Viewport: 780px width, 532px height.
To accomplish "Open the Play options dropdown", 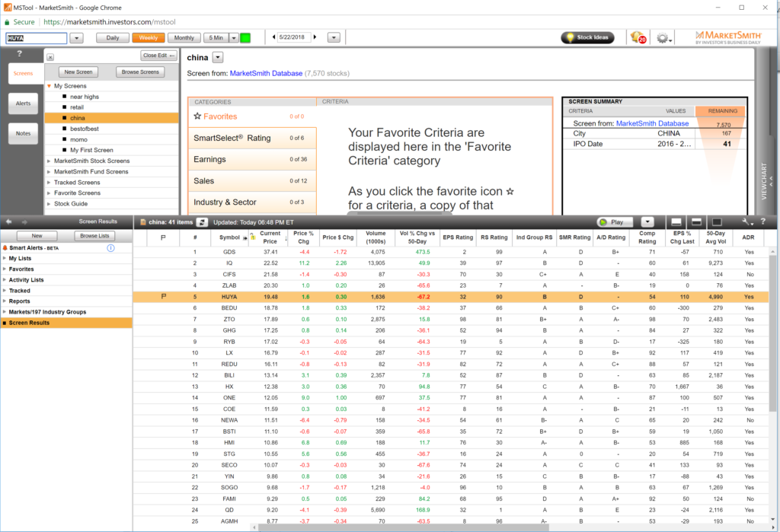I will (x=647, y=221).
